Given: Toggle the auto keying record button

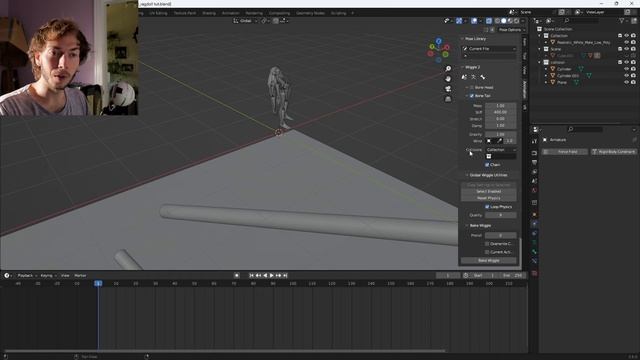Looking at the screenshot, I should tap(236, 276).
